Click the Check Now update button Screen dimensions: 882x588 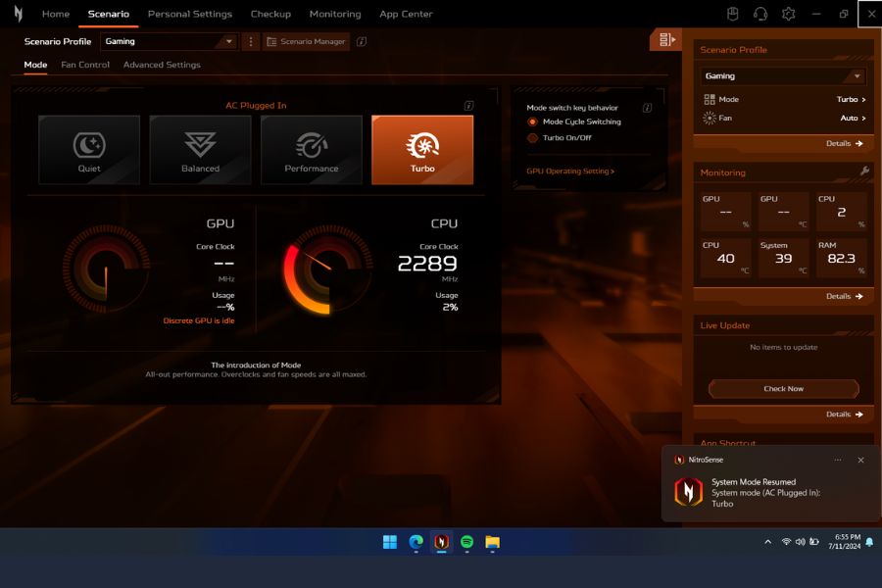[782, 389]
